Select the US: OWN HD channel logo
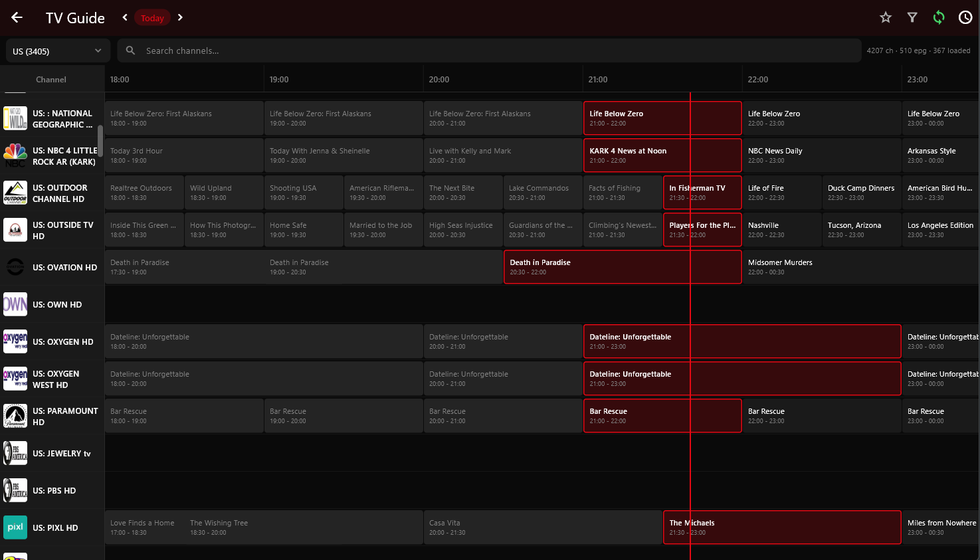The width and height of the screenshot is (980, 560). 15,304
